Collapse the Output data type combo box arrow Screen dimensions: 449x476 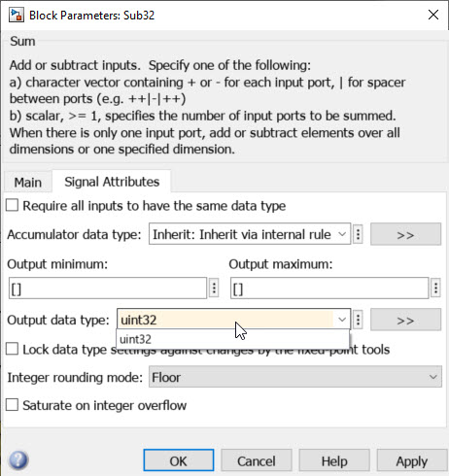342,320
